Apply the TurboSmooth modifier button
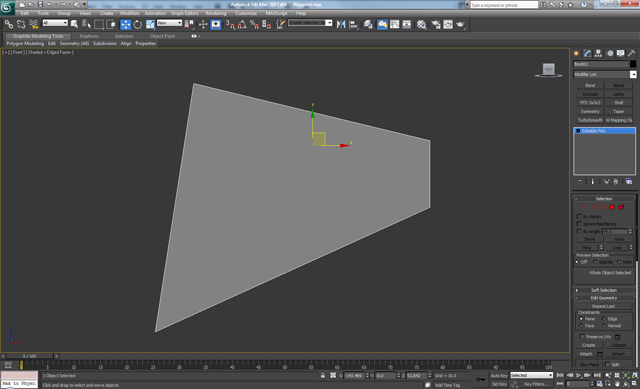The width and height of the screenshot is (640, 389). click(x=590, y=120)
